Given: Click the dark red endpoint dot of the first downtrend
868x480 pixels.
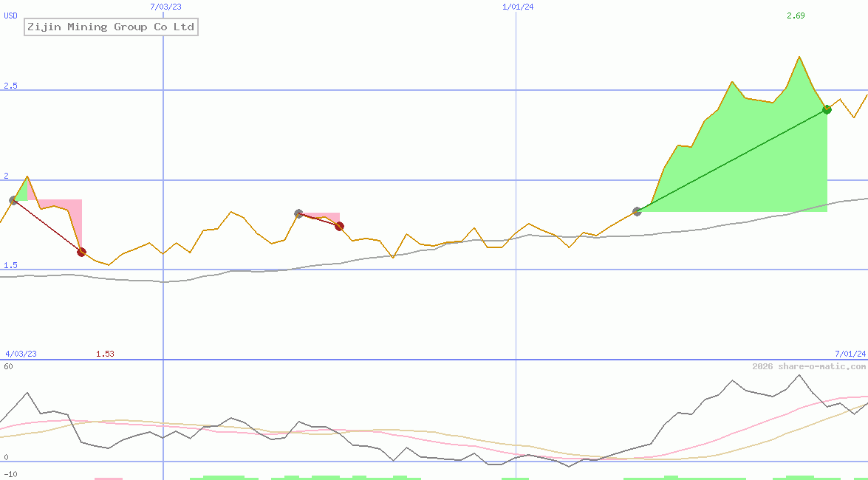Looking at the screenshot, I should (81, 251).
